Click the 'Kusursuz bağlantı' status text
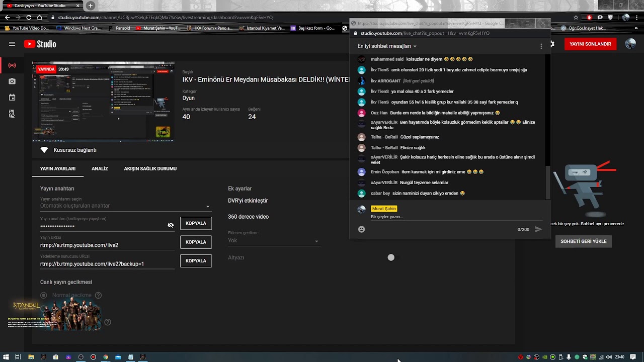644x362 pixels. click(x=75, y=150)
